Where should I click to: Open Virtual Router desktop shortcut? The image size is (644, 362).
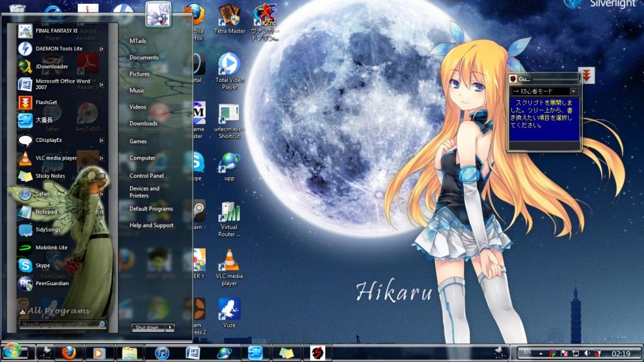[229, 219]
